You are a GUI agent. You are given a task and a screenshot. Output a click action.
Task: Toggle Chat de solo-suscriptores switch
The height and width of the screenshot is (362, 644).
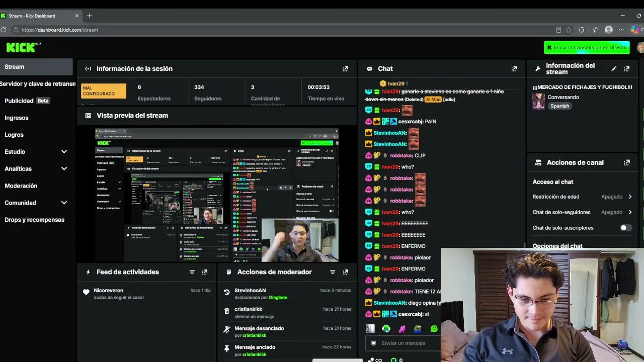click(626, 228)
